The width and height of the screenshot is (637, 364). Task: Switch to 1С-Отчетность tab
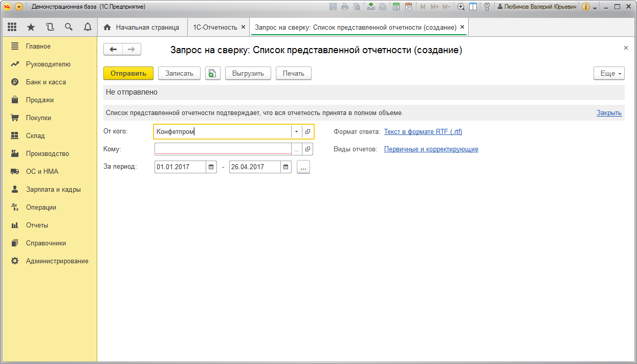(x=215, y=27)
